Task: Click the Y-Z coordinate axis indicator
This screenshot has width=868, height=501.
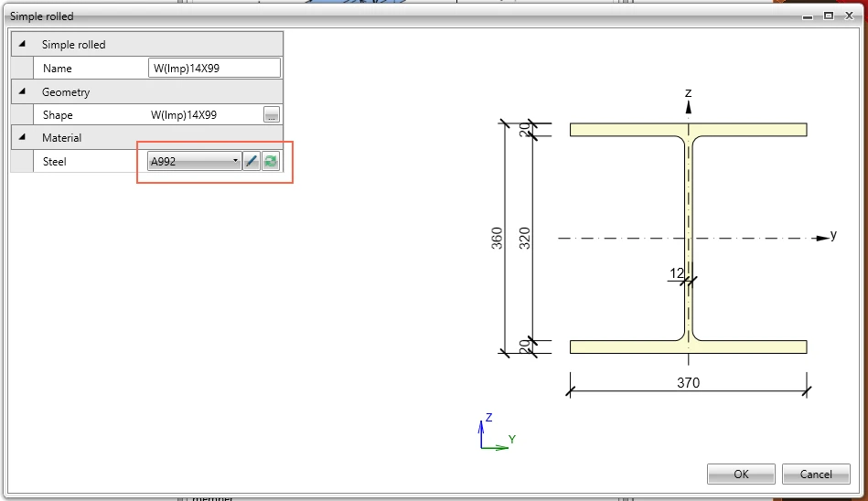Action: pyautogui.click(x=497, y=432)
